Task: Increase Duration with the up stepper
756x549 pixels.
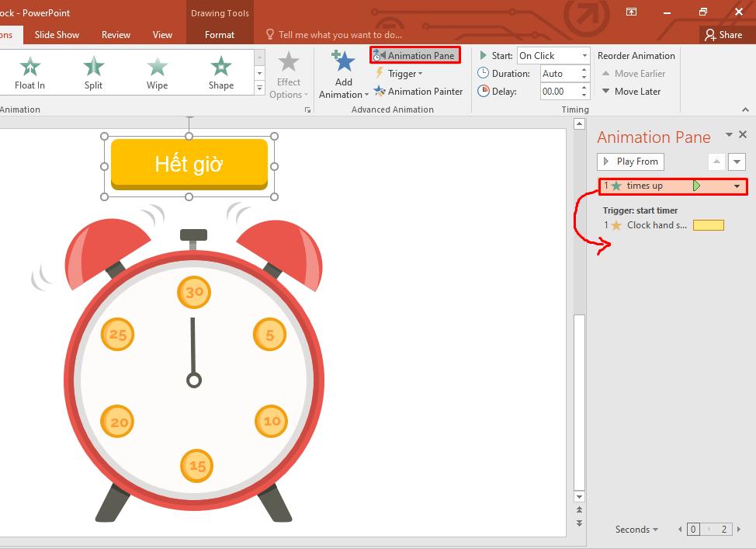Action: pyautogui.click(x=584, y=70)
